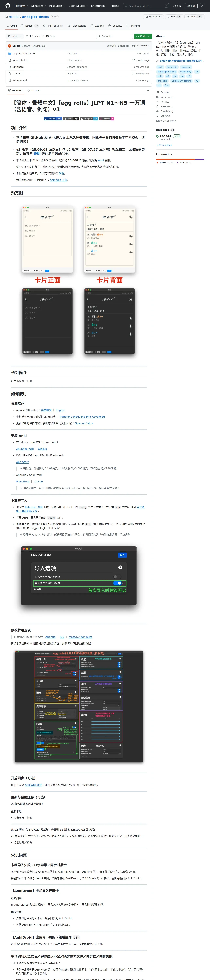Click the link icon beside ankiweb.net URL
Screen dimensions: 210x980
click(157, 61)
